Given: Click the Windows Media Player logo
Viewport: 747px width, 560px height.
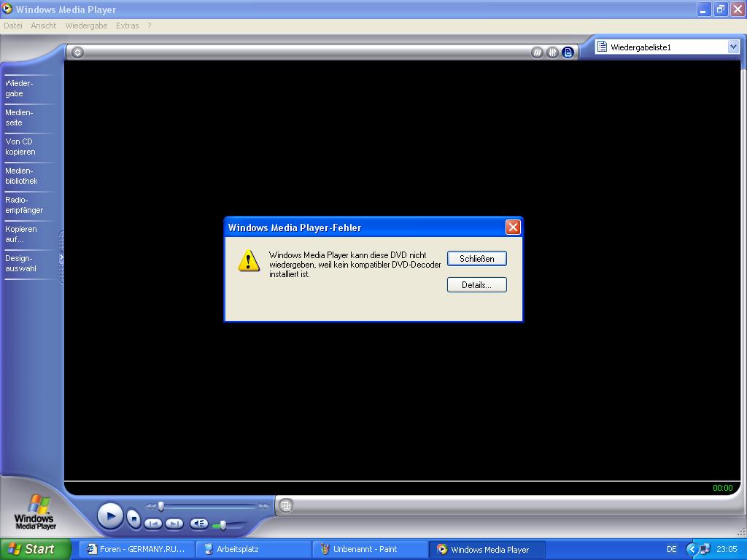Looking at the screenshot, I should click(35, 513).
